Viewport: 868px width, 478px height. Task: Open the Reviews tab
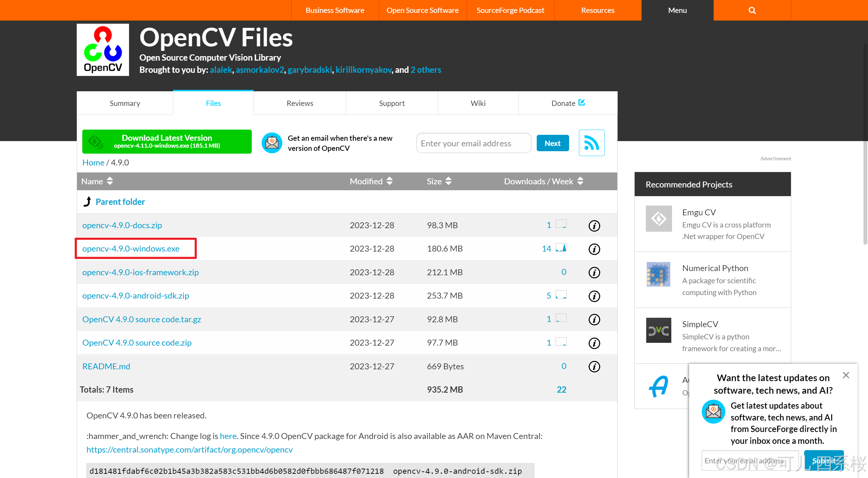(x=300, y=103)
